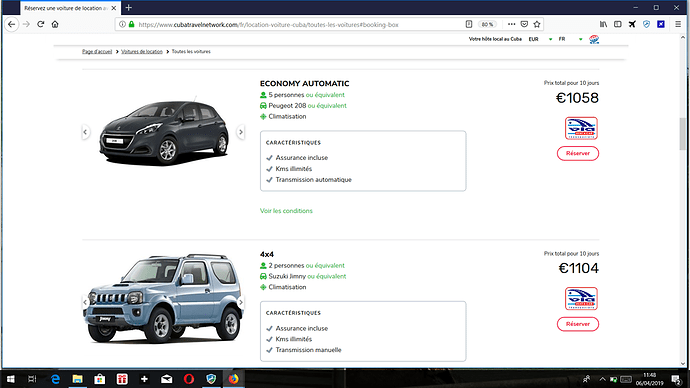Click the page vertical scrollbar thumb
This screenshot has height=388, width=690.
683,134
